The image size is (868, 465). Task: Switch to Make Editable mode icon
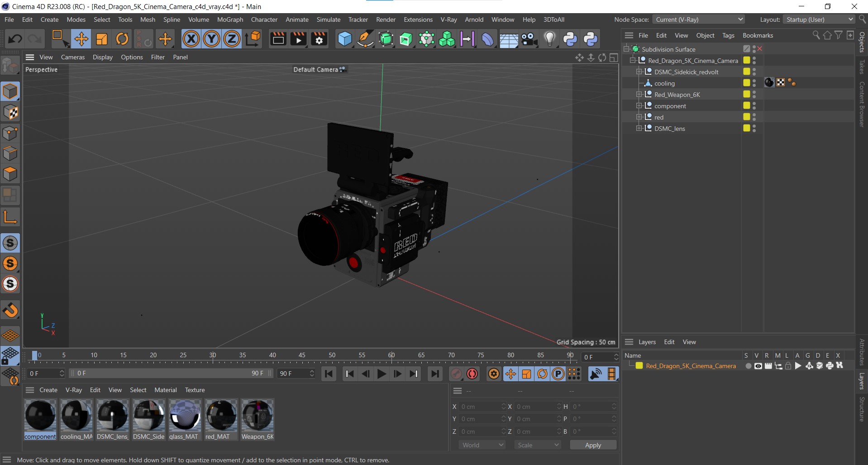pyautogui.click(x=10, y=67)
